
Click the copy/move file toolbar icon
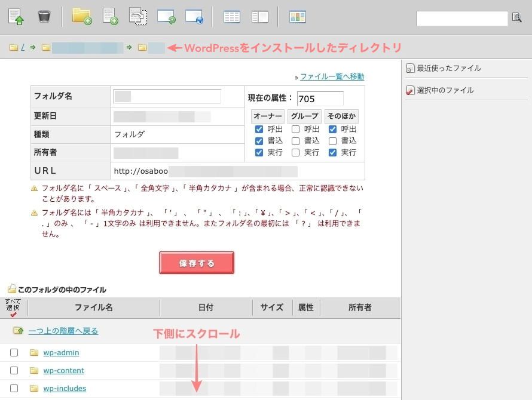point(138,17)
